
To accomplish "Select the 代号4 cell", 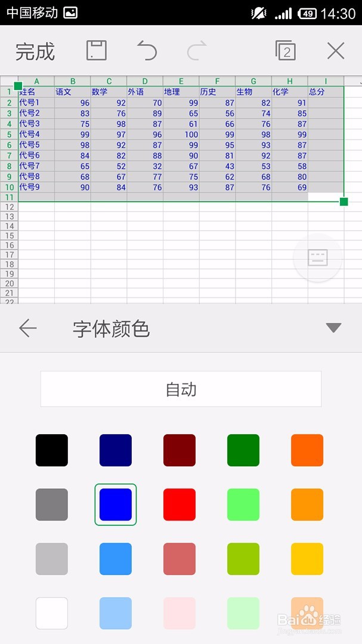I will point(36,134).
